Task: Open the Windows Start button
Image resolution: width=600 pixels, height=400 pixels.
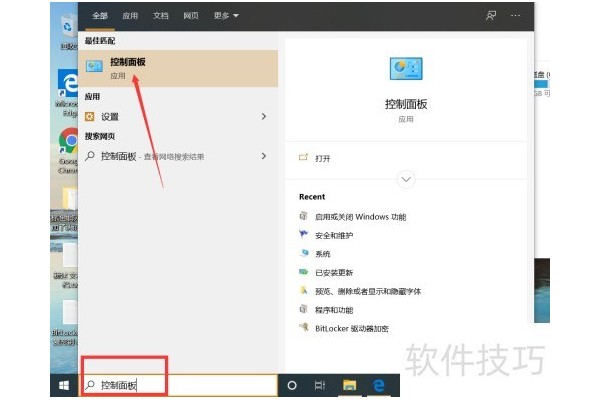Action: coord(64,385)
